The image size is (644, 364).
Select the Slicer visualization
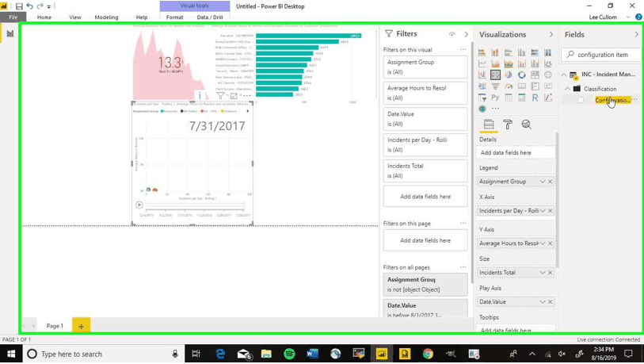point(482,98)
